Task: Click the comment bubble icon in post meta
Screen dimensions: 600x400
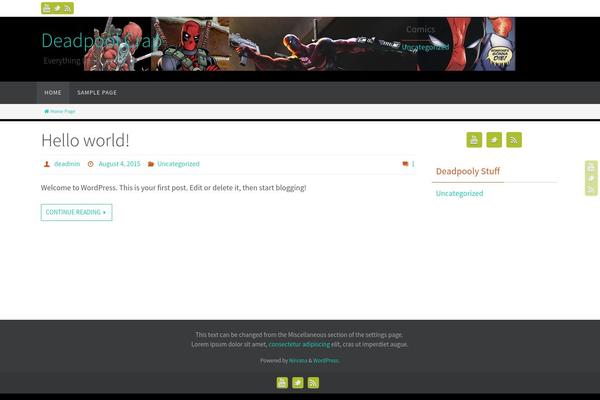Action: [x=405, y=164]
